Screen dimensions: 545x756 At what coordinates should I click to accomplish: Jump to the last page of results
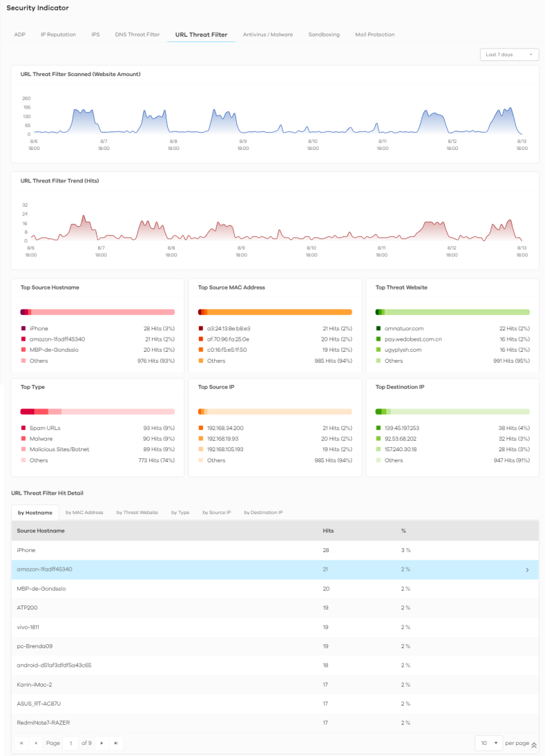click(116, 743)
